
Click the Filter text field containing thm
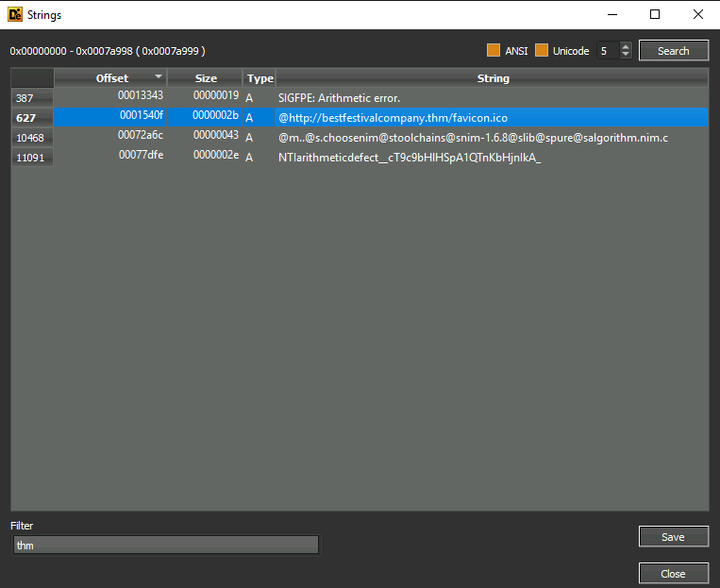(x=165, y=546)
